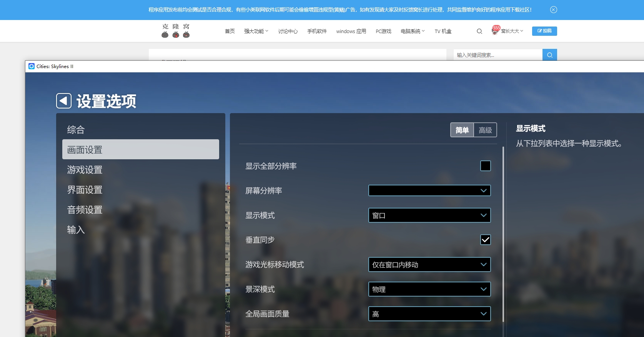Switch to the 高级 settings mode
Viewport: 644px width, 337px height.
point(485,130)
